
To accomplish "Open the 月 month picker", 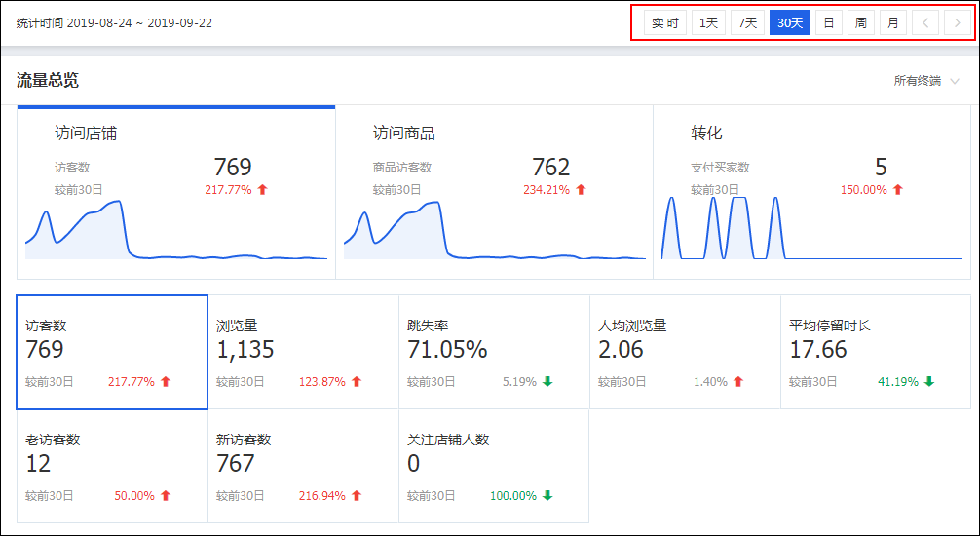I will 893,22.
